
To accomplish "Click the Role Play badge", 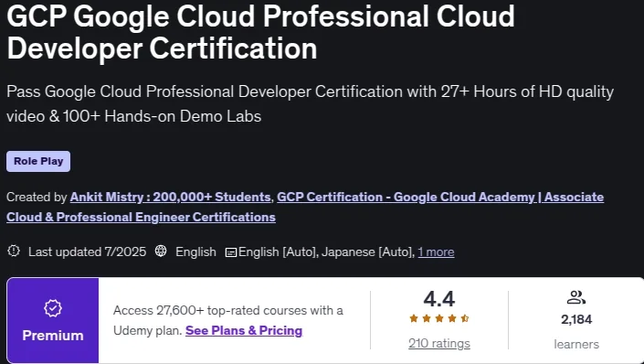I will click(x=38, y=161).
